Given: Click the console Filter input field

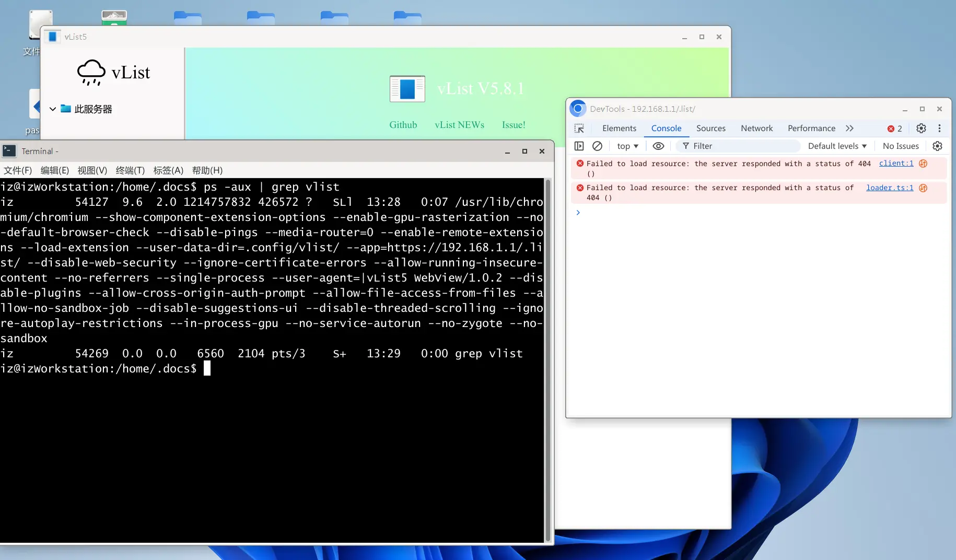Looking at the screenshot, I should 738,146.
